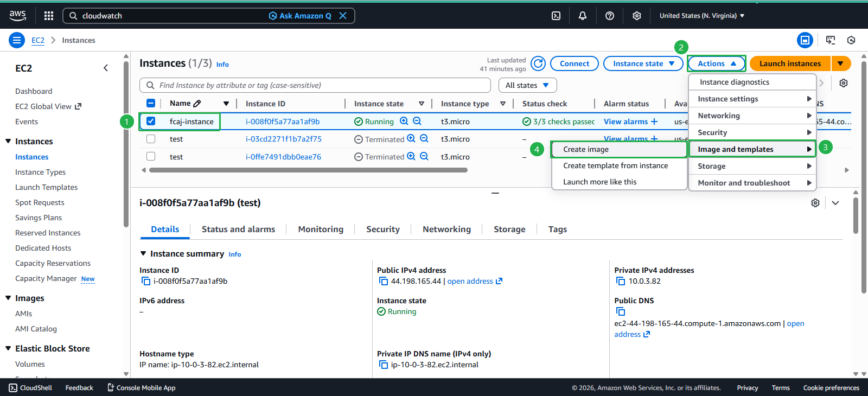Uncheck the fcaj-instance row checkbox

151,121
